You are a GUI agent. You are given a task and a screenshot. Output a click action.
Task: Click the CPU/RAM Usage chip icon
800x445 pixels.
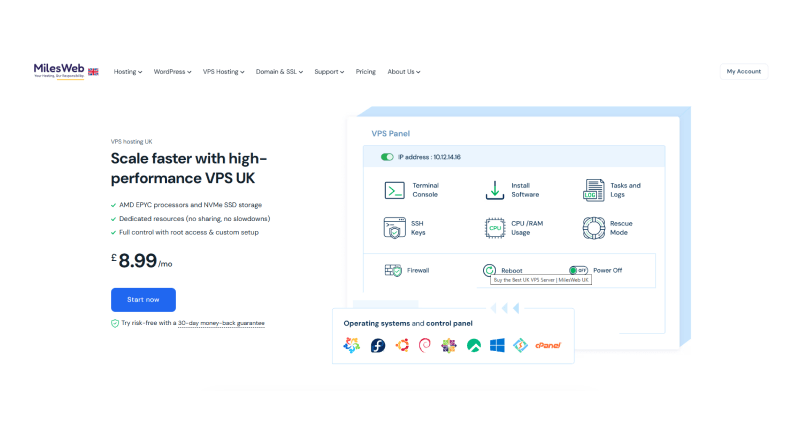click(x=495, y=228)
